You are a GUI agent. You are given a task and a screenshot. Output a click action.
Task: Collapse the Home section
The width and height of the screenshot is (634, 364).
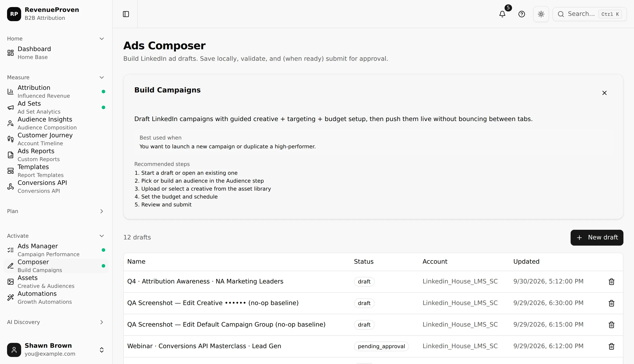tap(101, 39)
